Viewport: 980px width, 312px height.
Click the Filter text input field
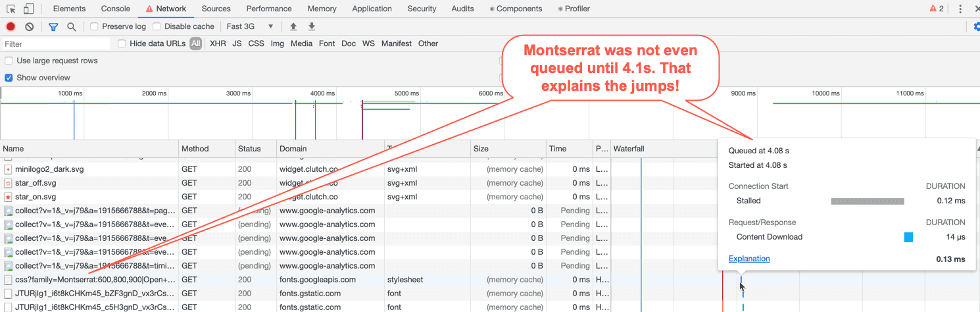(56, 44)
